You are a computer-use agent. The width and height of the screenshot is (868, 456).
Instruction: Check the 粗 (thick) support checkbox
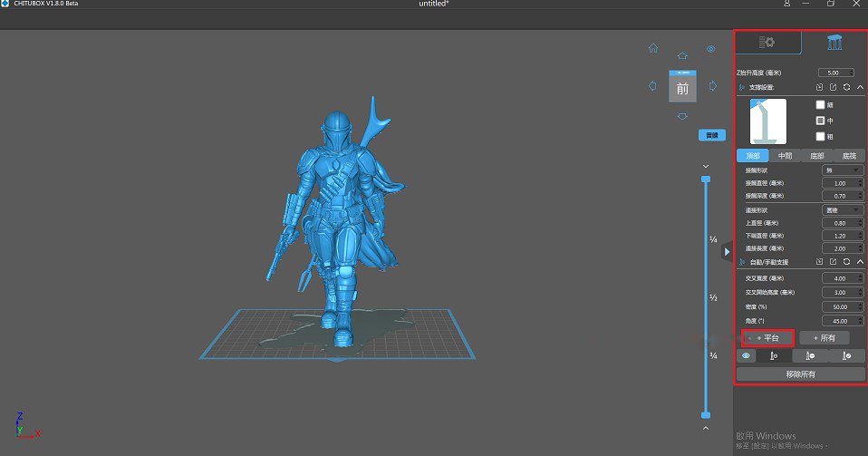[820, 136]
